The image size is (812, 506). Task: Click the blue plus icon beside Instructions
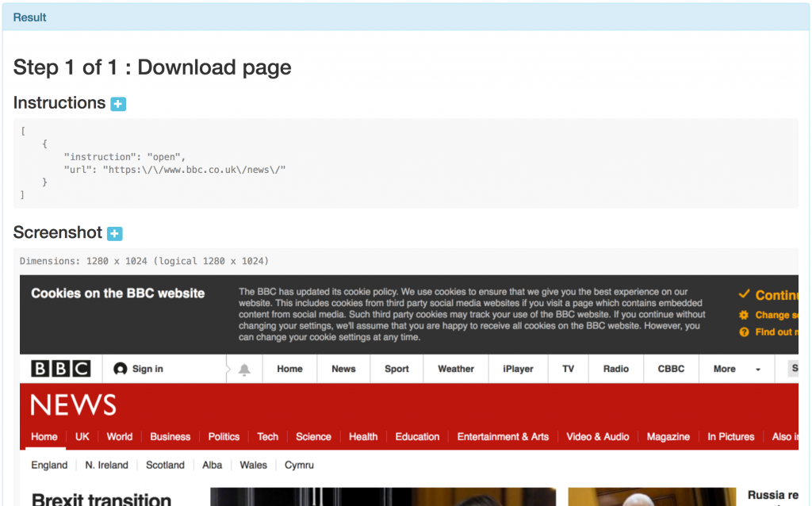pos(118,104)
